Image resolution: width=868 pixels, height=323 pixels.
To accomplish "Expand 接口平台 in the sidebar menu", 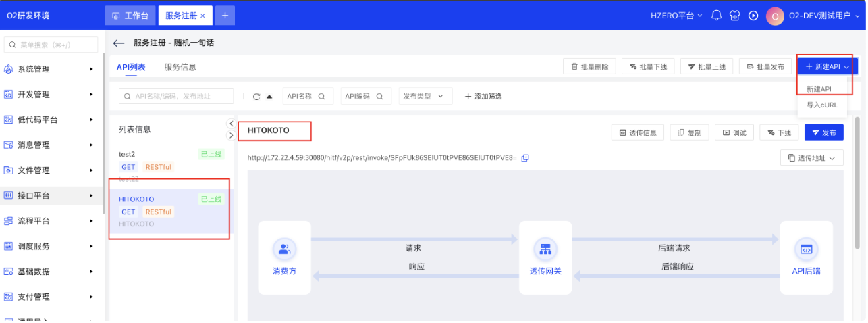I will [51, 195].
